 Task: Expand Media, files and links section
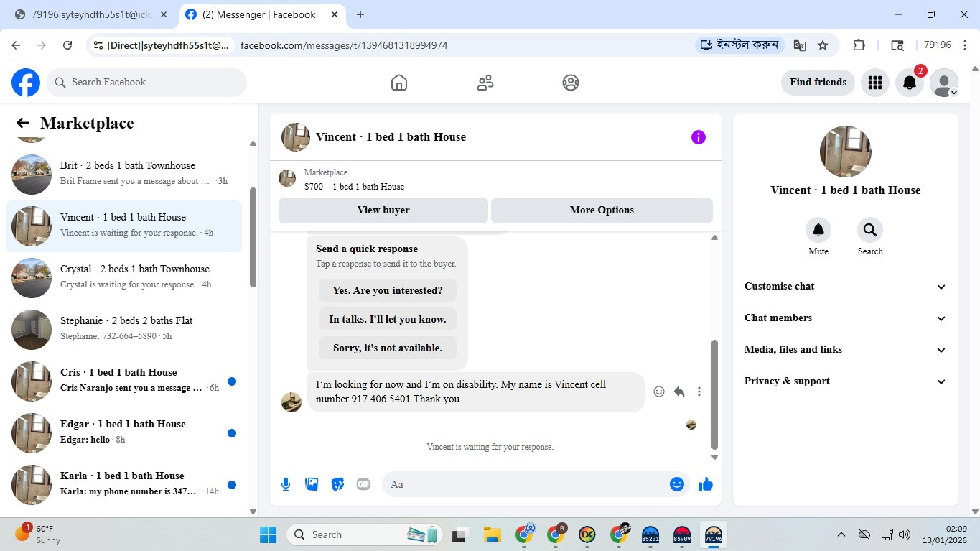[x=846, y=350]
